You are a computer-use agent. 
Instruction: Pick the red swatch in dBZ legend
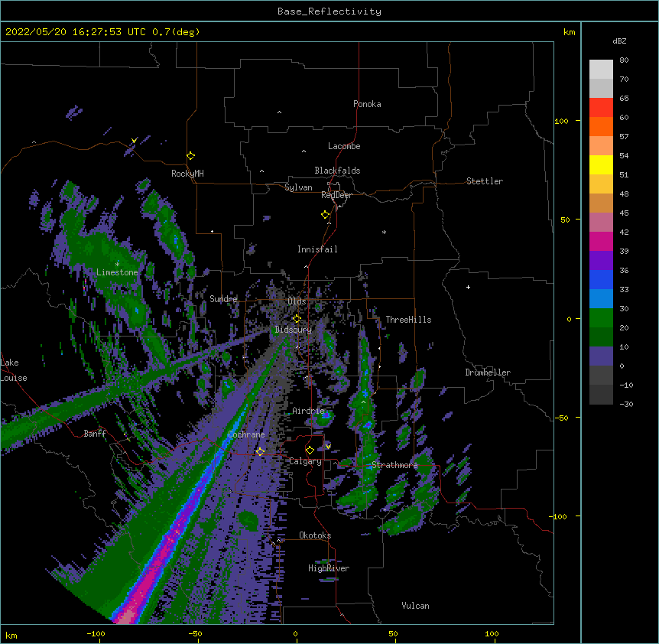(601, 107)
